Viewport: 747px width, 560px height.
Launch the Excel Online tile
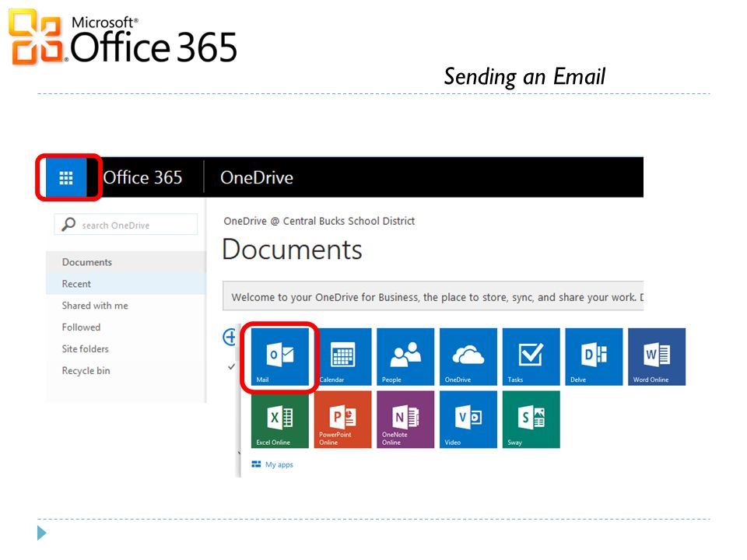tap(280, 419)
